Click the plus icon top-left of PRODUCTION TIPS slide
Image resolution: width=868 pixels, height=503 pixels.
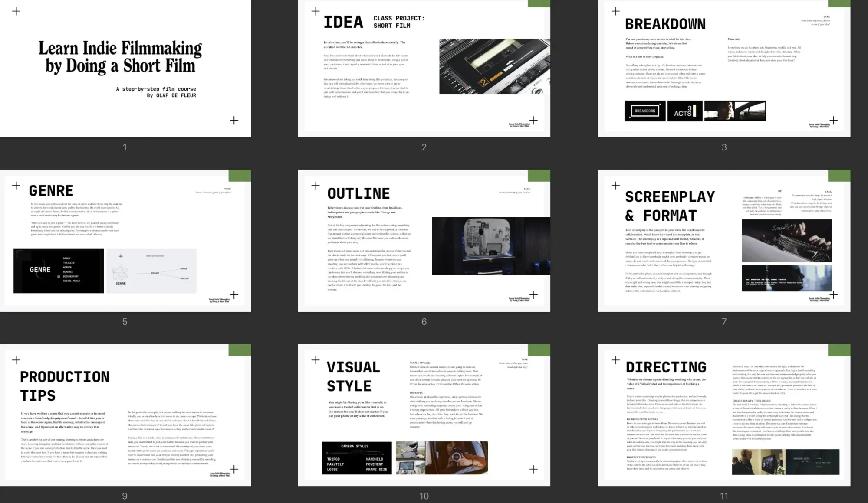coord(16,360)
